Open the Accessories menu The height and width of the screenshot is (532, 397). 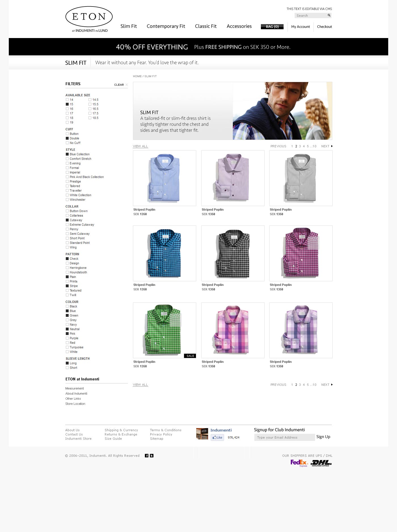pos(239,26)
